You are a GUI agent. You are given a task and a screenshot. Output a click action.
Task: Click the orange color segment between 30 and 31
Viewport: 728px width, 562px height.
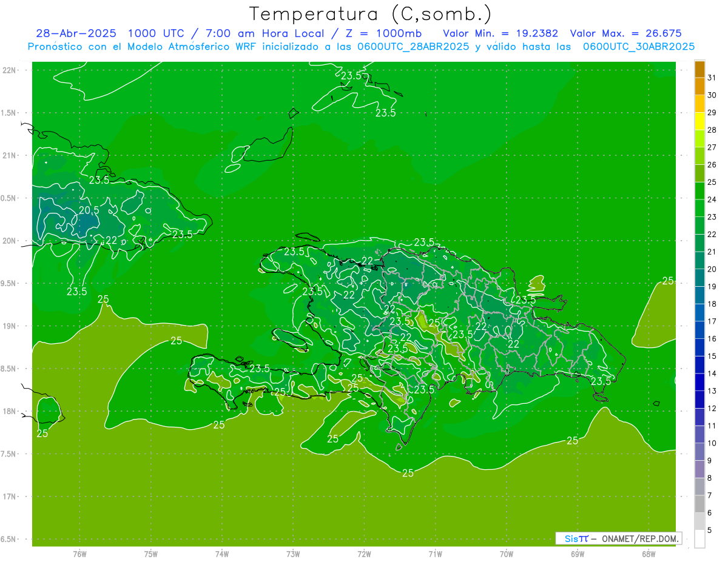[699, 87]
